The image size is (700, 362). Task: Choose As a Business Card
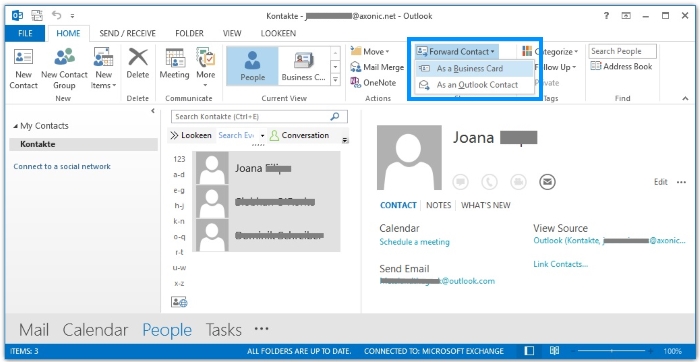coord(475,69)
